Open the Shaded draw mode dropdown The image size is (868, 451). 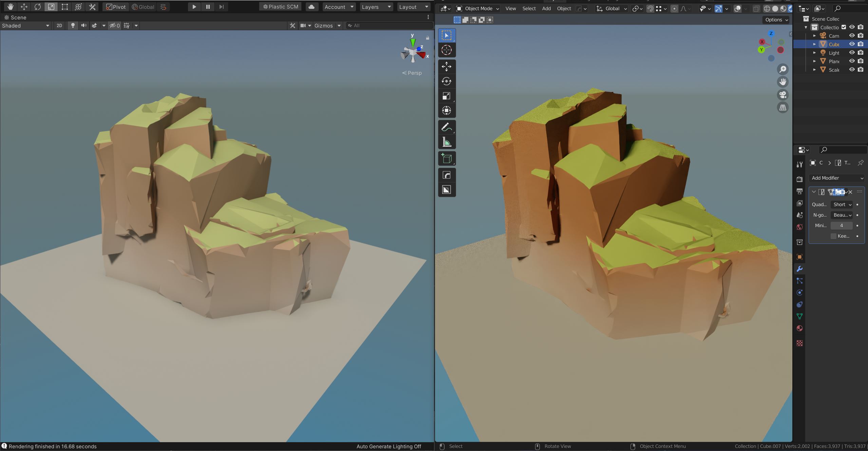[26, 25]
